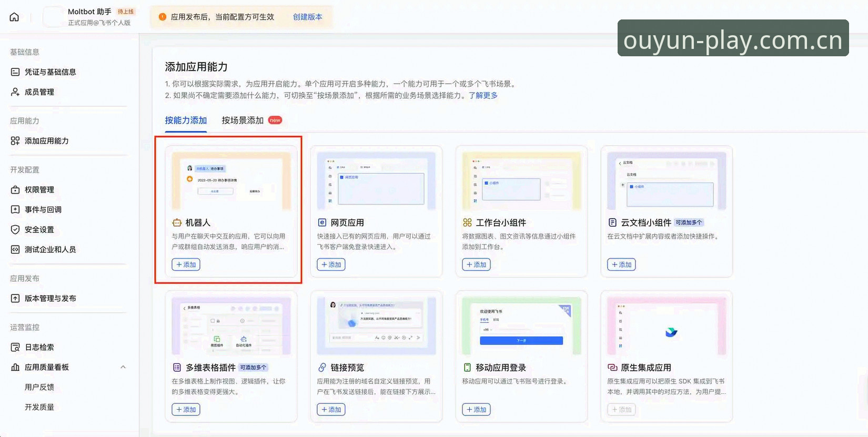This screenshot has height=437, width=868.
Task: Click the 应用质量看板 chart icon
Action: [15, 368]
